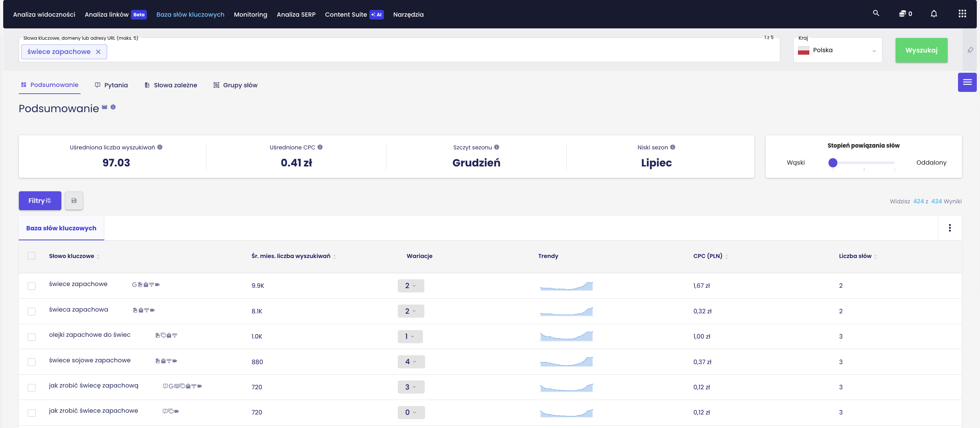The image size is (980, 428).
Task: Open the purple hamburger side menu
Action: (x=967, y=82)
